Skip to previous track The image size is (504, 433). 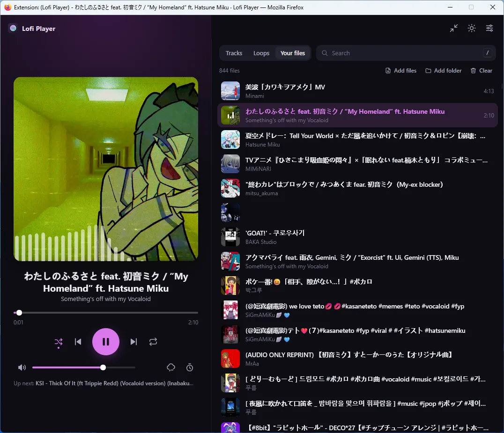78,342
